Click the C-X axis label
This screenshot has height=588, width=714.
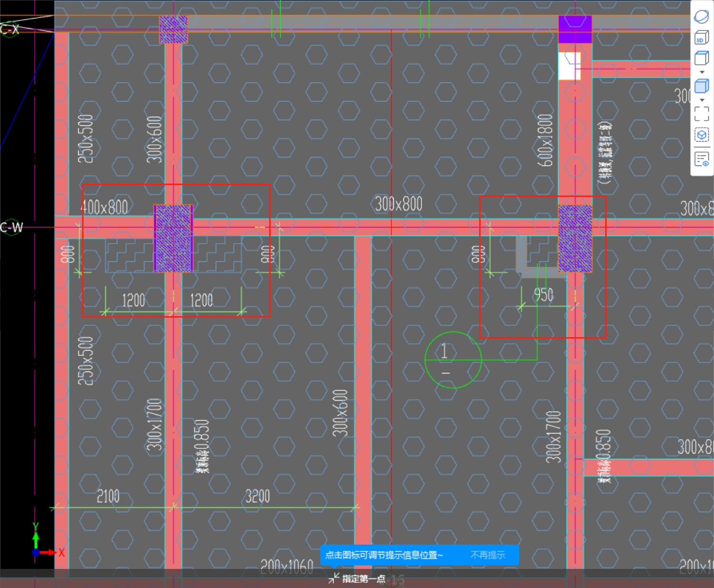pos(10,30)
